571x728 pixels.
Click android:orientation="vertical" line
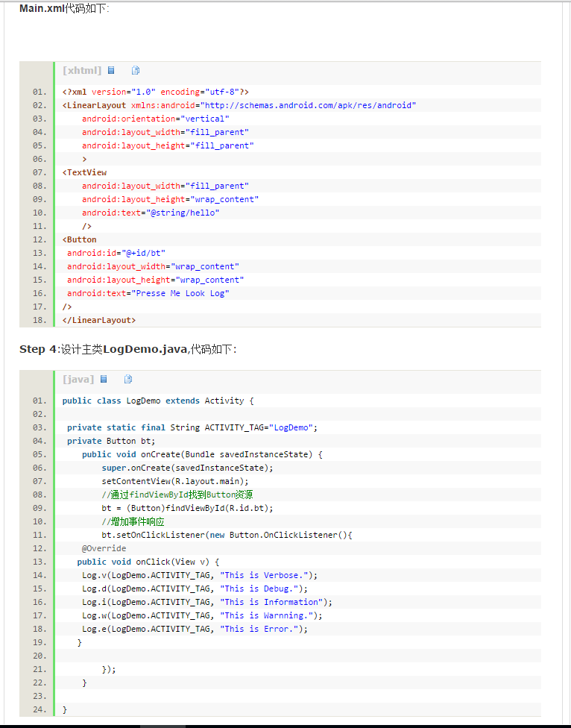[x=155, y=119]
